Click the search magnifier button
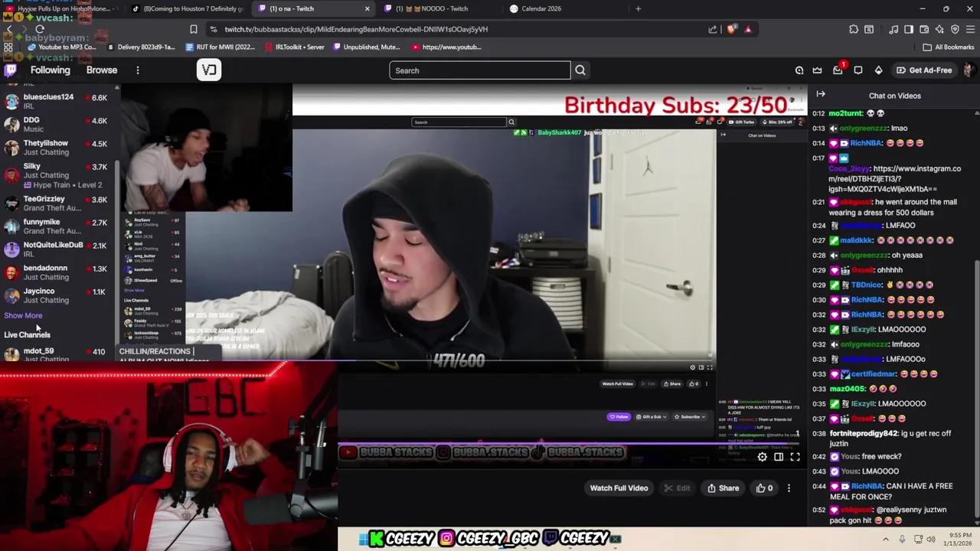The width and height of the screenshot is (980, 551). 580,70
